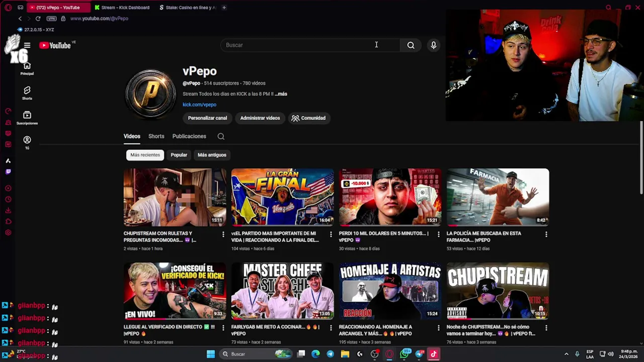Viewport: 644px width, 362px height.
Task: Reload the page
Action: click(x=38, y=19)
